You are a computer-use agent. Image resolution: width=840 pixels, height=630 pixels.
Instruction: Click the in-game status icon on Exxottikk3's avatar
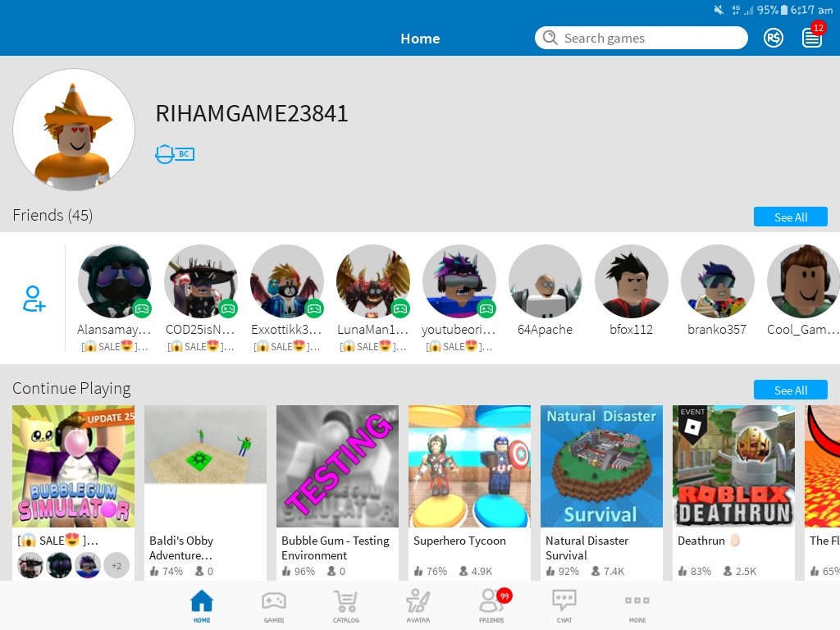(x=314, y=308)
